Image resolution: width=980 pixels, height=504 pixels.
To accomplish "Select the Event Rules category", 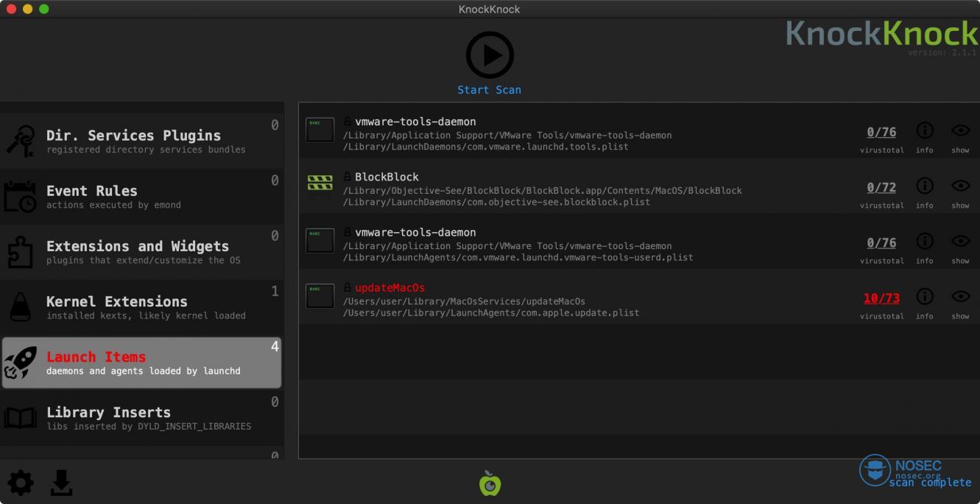I will (x=142, y=196).
